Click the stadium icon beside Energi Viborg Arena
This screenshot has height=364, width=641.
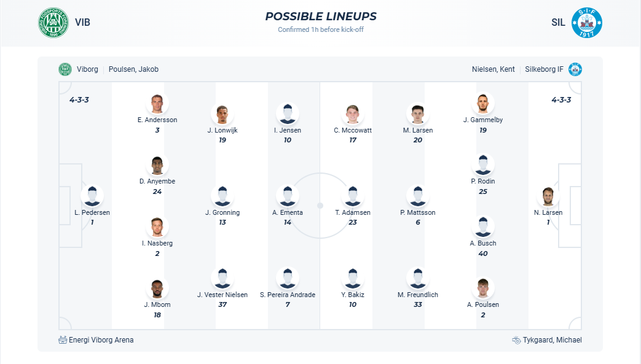click(61, 339)
